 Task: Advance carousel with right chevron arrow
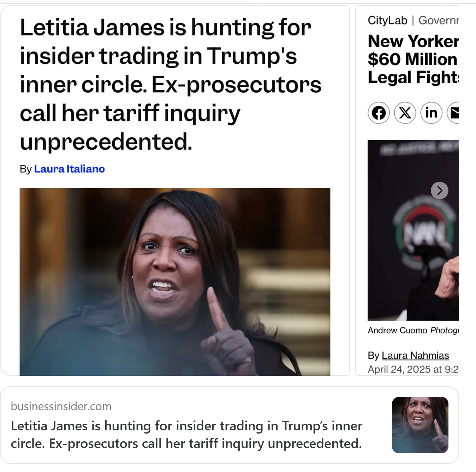point(440,190)
